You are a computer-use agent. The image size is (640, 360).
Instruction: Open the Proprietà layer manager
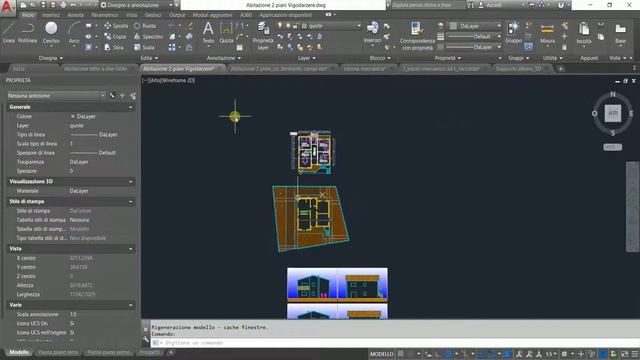263,36
